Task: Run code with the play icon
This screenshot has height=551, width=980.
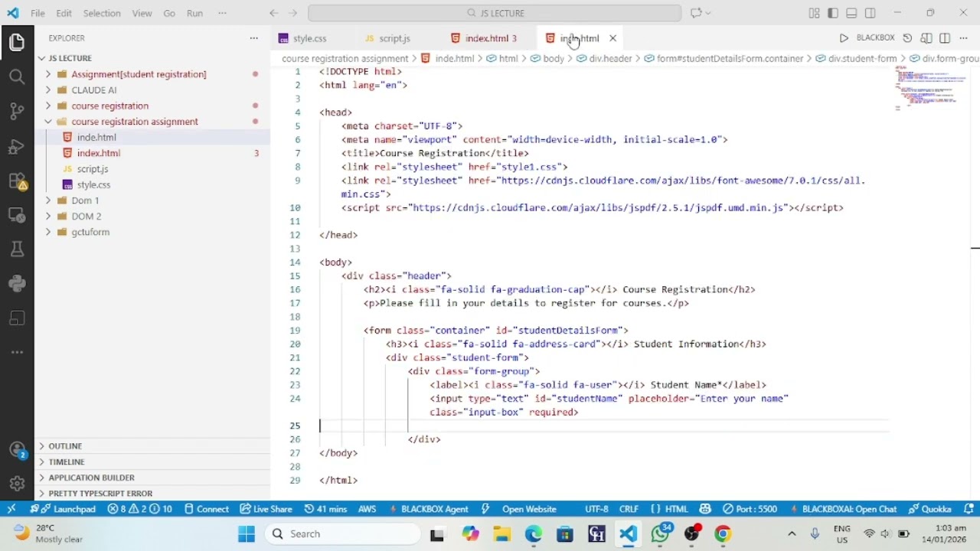Action: pos(844,38)
